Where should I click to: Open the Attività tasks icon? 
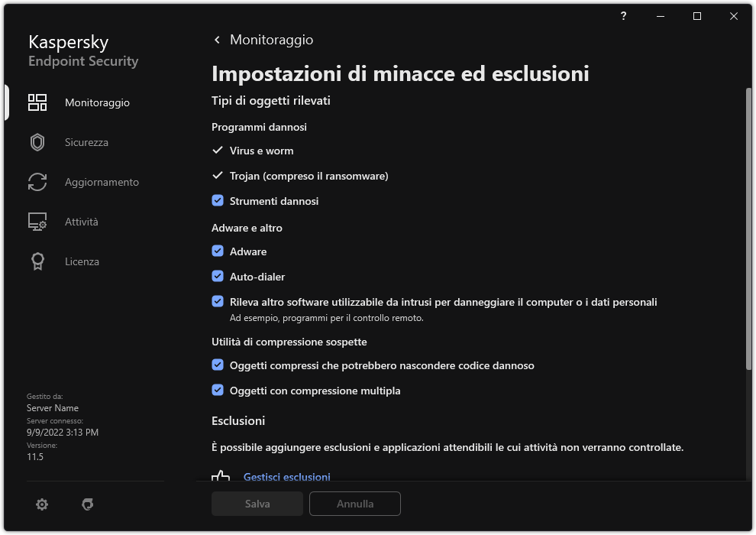(x=37, y=222)
